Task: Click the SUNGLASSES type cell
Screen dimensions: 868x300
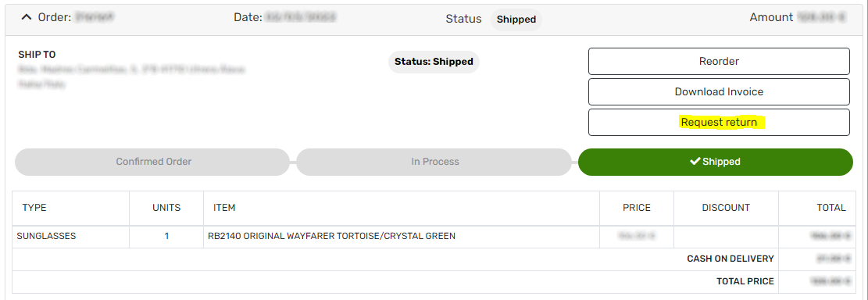Action: 47,237
